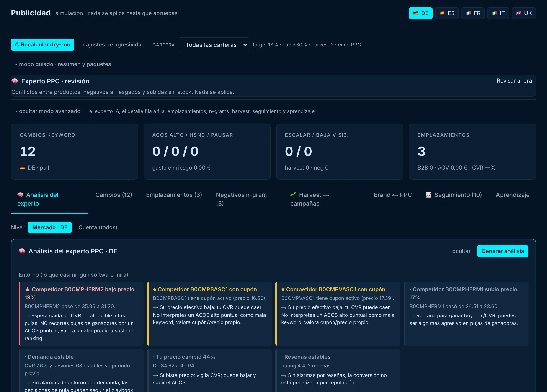The height and width of the screenshot is (392, 547).
Task: Click Competidor B0CMPHERM1 subió precio card
Action: (x=466, y=313)
